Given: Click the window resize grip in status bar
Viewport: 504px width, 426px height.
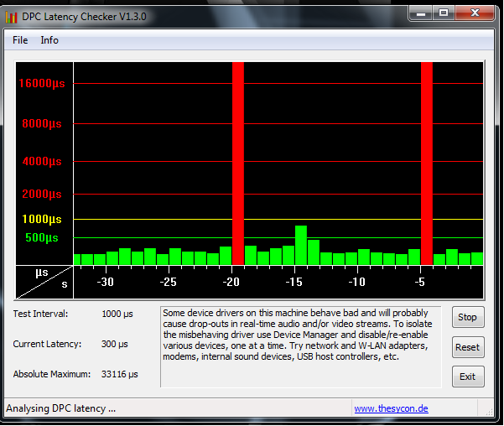Looking at the screenshot, I should 489,412.
